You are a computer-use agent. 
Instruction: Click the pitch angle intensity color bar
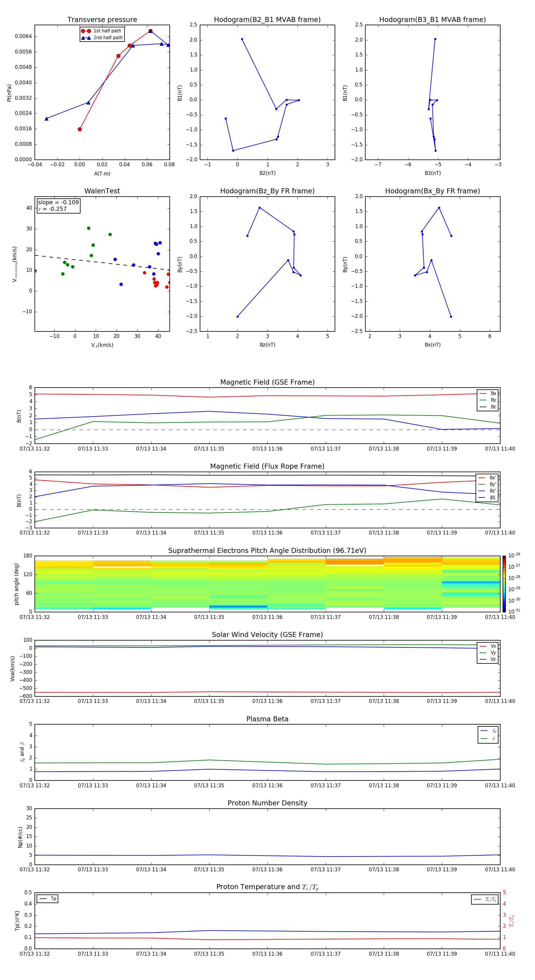(x=504, y=584)
